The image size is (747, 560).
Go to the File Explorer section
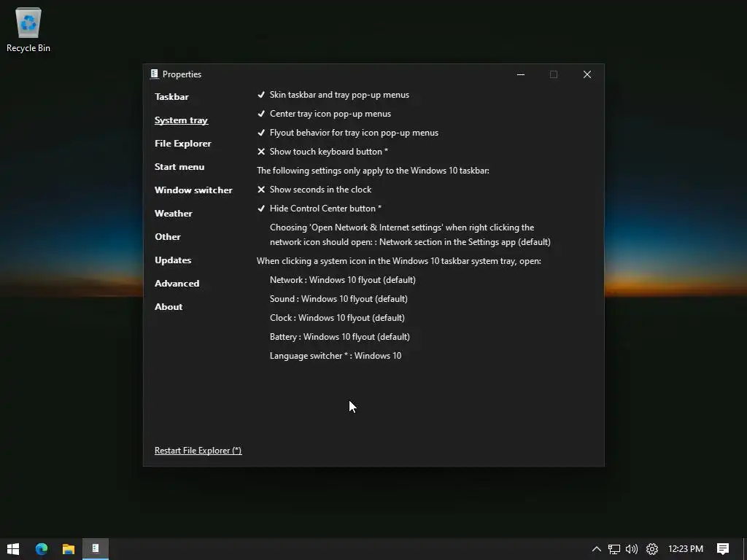click(183, 144)
